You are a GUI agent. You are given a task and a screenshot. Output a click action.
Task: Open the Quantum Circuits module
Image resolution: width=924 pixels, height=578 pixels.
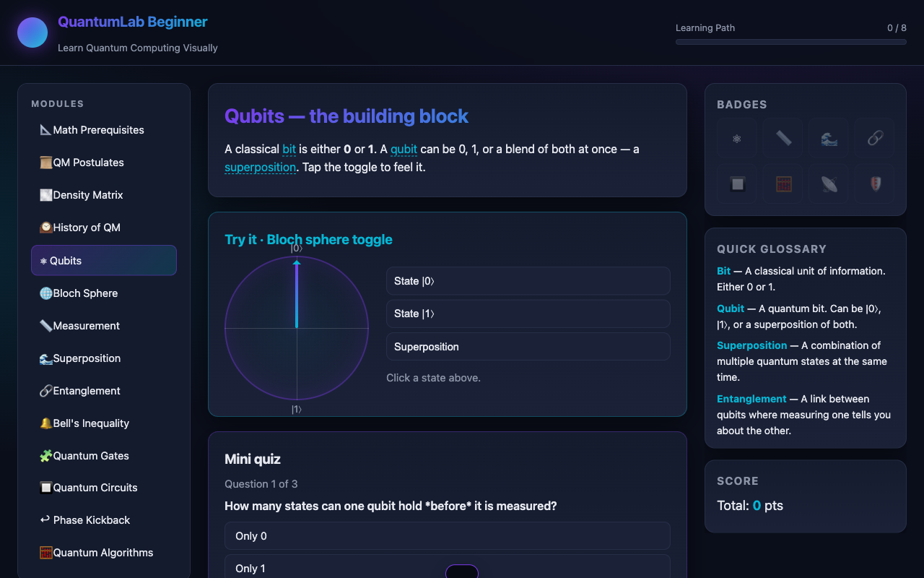[x=104, y=488]
